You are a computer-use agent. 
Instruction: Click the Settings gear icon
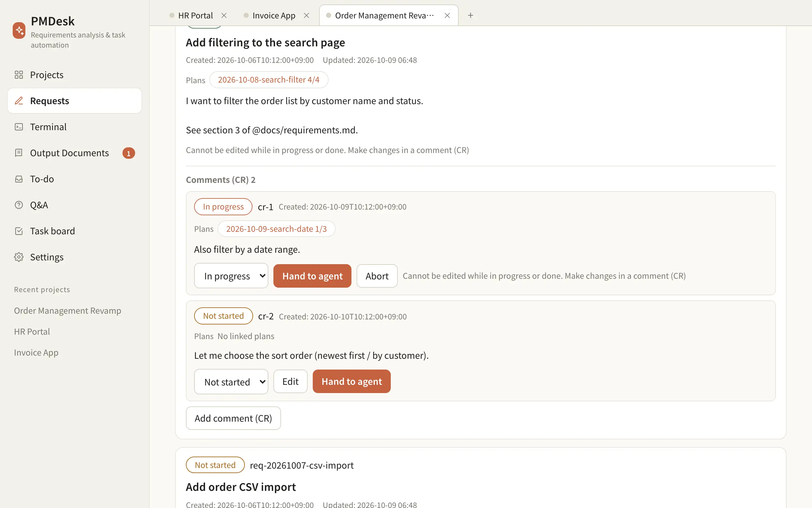[19, 257]
